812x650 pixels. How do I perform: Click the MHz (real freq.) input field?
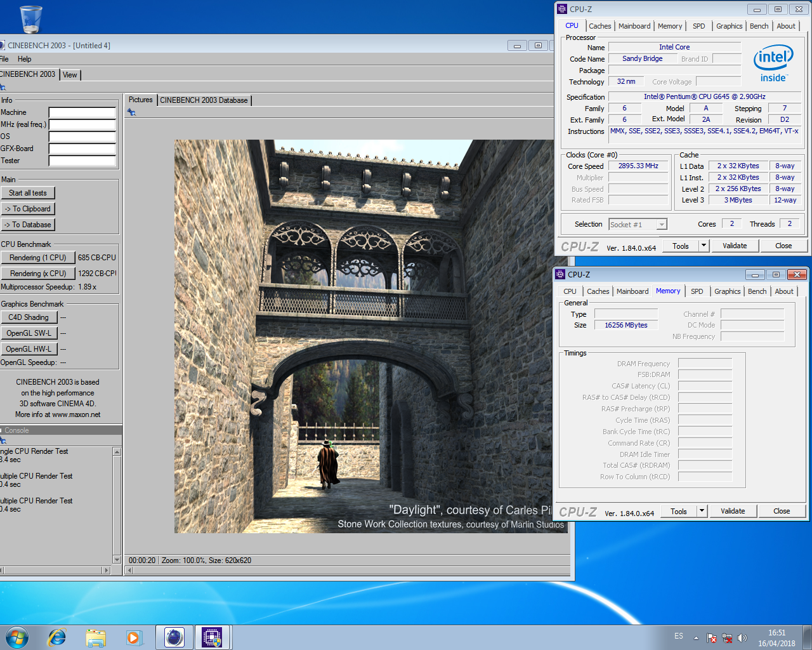[82, 124]
